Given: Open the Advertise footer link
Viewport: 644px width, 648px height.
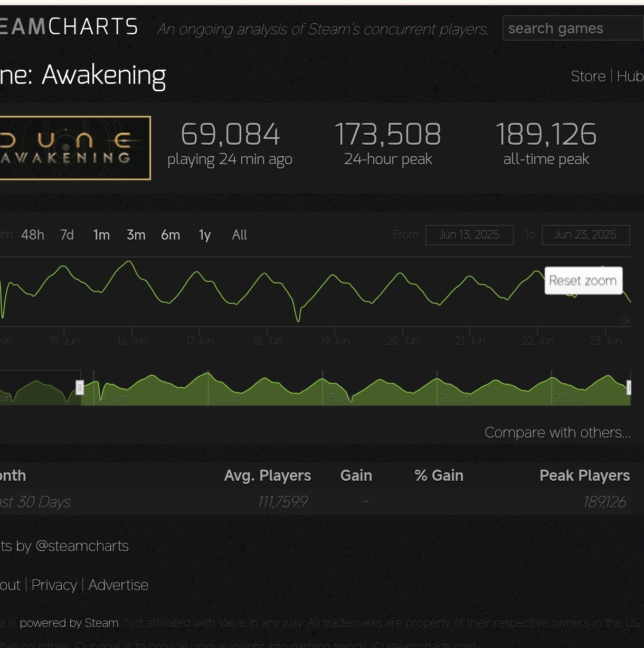Looking at the screenshot, I should click(x=118, y=585).
